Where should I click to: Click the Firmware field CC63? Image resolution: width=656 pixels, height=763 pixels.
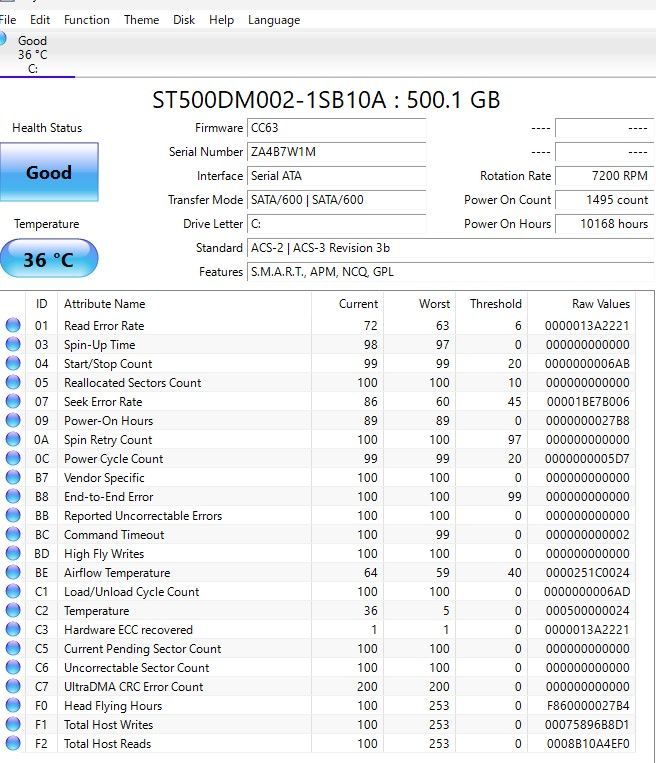click(x=337, y=128)
